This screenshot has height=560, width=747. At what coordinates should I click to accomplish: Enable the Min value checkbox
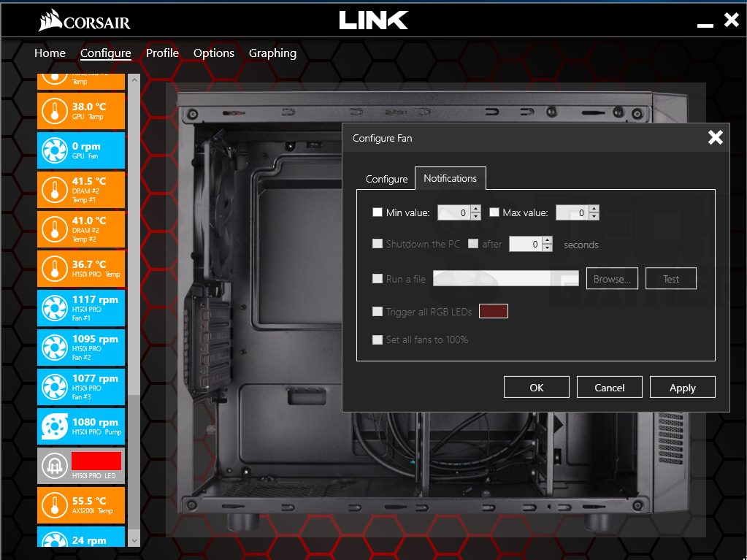pos(378,212)
